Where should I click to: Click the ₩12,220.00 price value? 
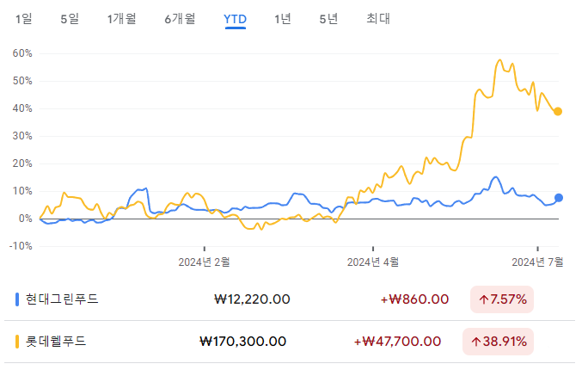coord(252,299)
